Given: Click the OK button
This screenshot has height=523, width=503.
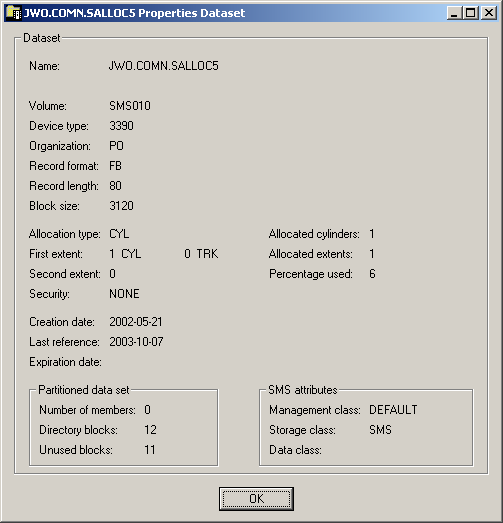Looking at the screenshot, I should click(256, 499).
